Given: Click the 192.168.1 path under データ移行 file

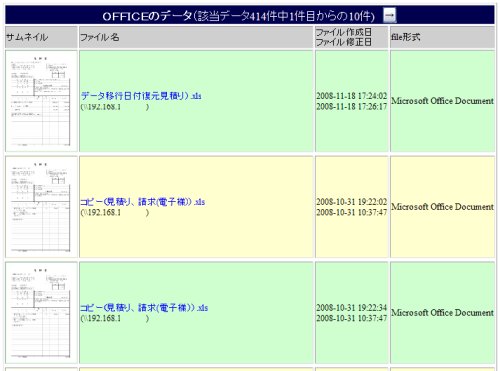Looking at the screenshot, I should (115, 107).
